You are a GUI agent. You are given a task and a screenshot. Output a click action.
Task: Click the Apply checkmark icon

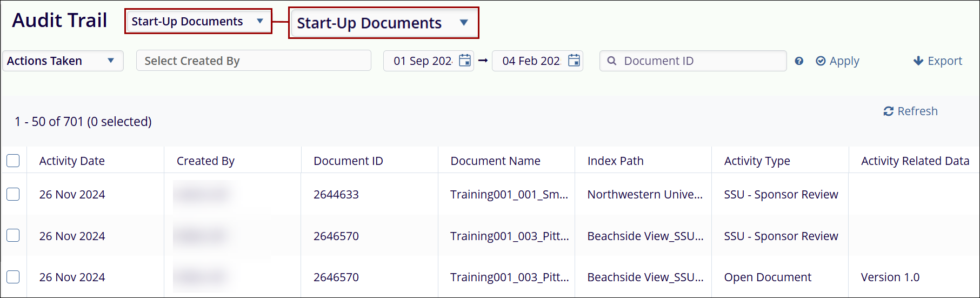821,61
